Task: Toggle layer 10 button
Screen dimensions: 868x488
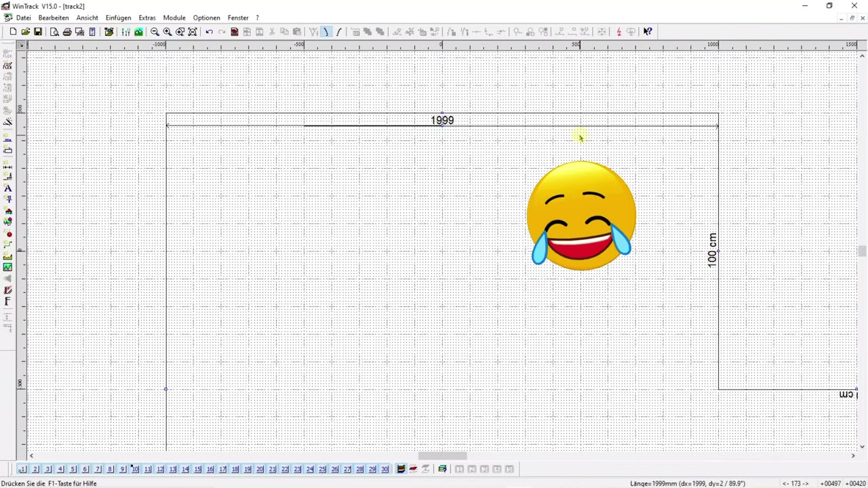Action: [135, 469]
